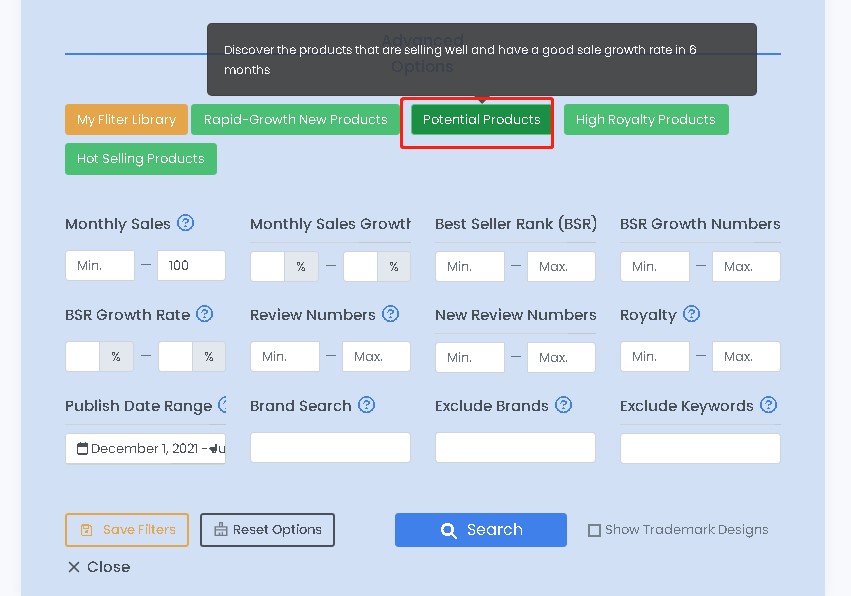Click the X icon beside Close
Screen dimensions: 851x596
(74, 567)
